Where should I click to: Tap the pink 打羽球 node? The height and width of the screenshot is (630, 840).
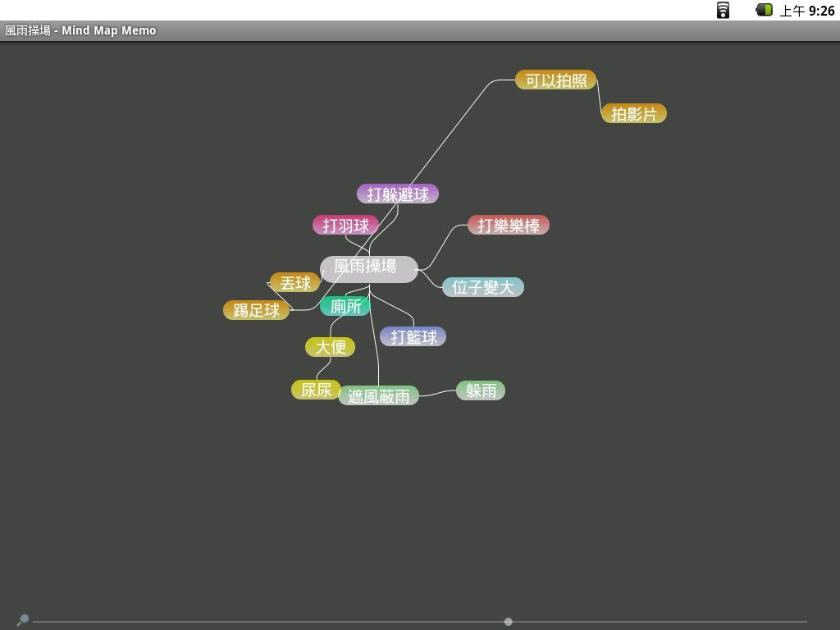coord(345,226)
